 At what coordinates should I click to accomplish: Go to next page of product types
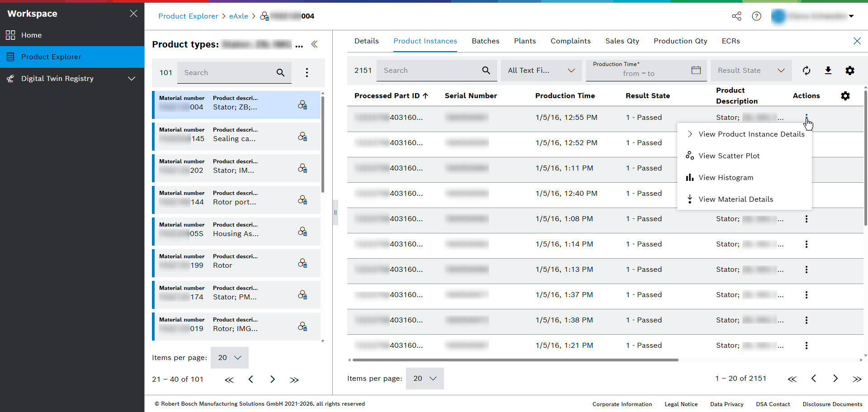click(x=273, y=379)
